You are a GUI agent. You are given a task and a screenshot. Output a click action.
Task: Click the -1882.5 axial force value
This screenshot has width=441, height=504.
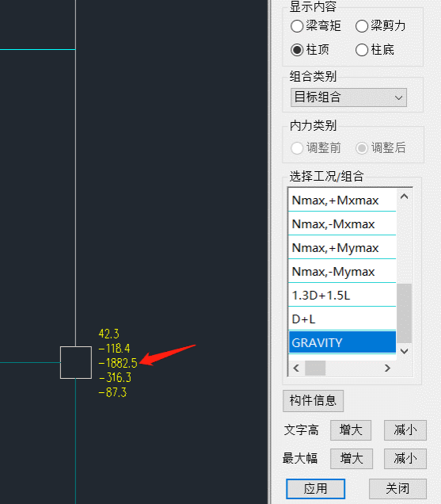118,363
